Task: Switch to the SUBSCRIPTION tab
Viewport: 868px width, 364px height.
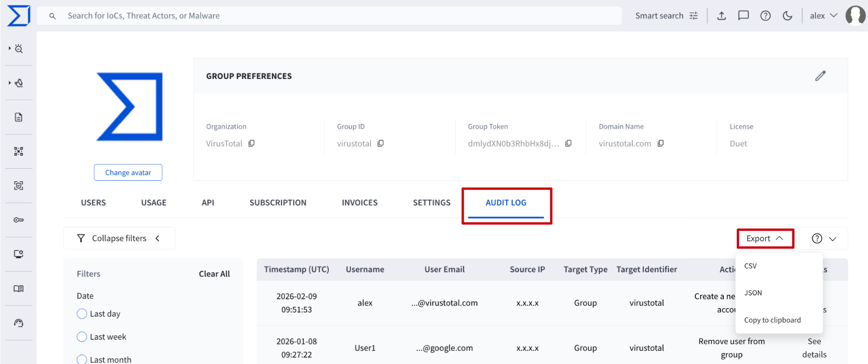Action: point(278,202)
